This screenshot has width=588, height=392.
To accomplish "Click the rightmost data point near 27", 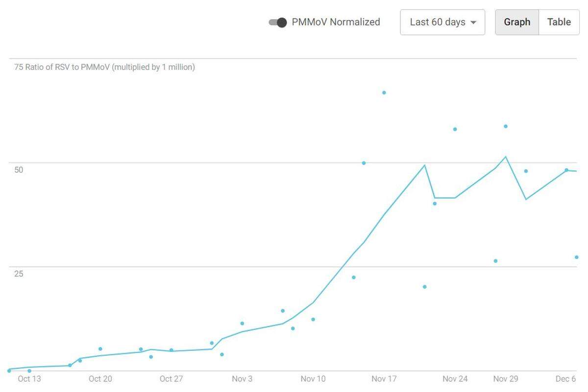I will (577, 257).
